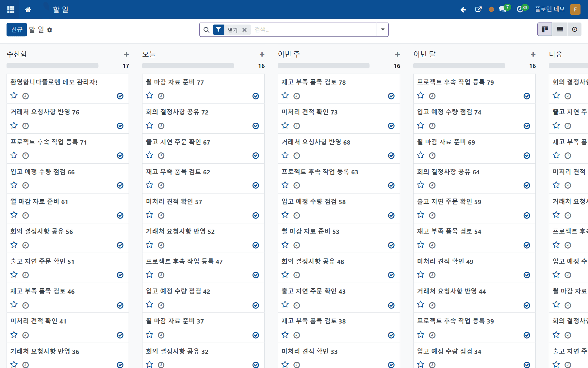The width and height of the screenshot is (588, 368).
Task: Mark 미처리 견적 확인 73 as done
Action: pyautogui.click(x=391, y=126)
